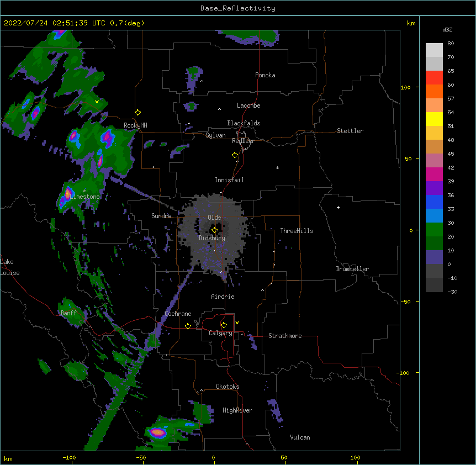Click the Strathmore town label
This screenshot has width=476, height=465.
tap(285, 336)
